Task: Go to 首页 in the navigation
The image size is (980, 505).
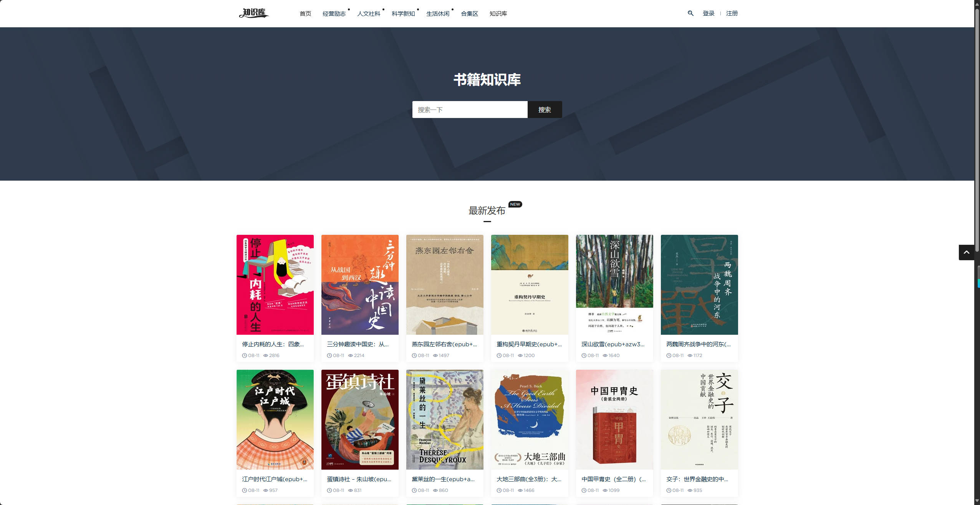Action: pos(305,14)
